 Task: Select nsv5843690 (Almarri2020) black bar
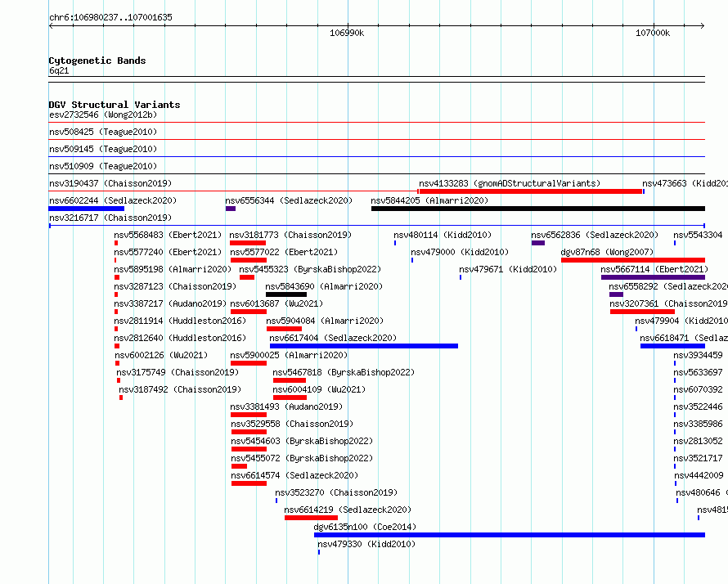point(286,294)
